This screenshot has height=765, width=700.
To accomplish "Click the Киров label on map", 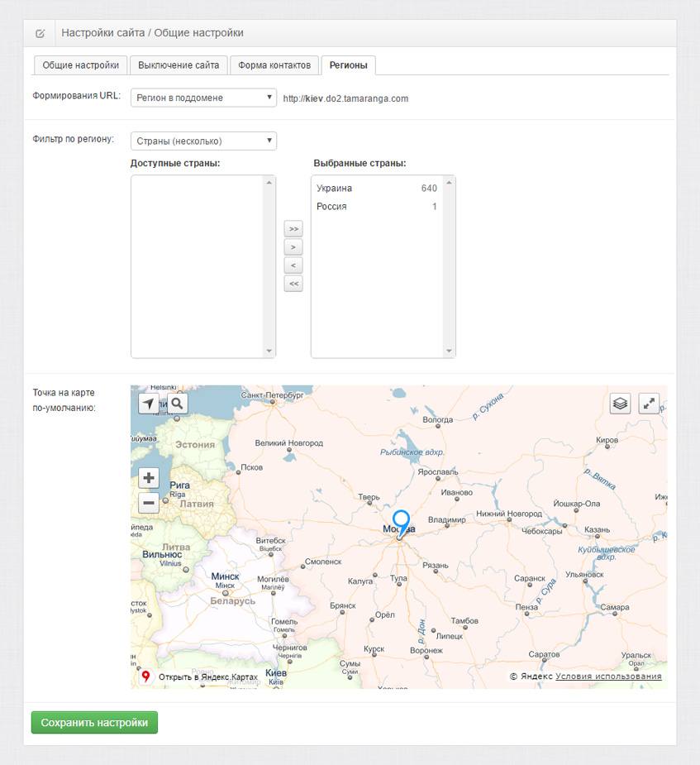I will coord(607,440).
